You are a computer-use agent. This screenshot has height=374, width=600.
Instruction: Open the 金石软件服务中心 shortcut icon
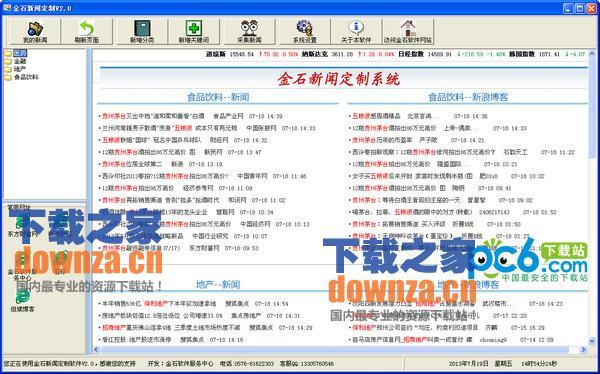click(23, 260)
